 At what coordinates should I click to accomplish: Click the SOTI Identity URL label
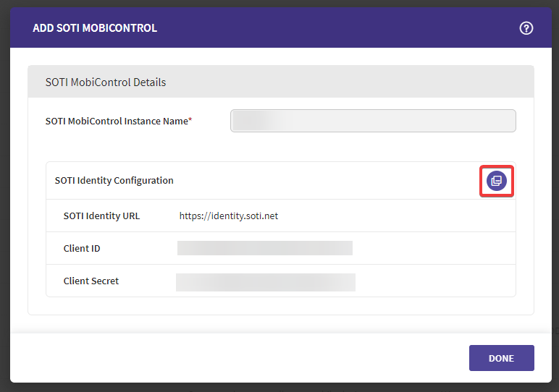click(101, 216)
